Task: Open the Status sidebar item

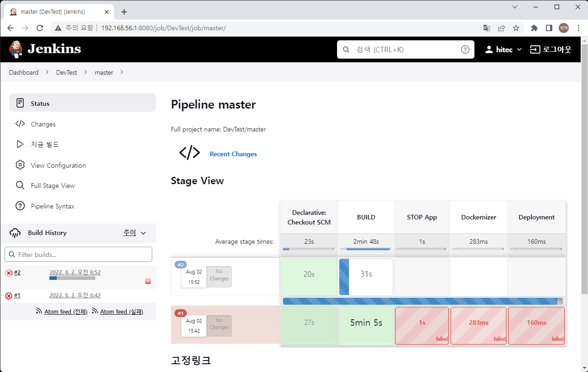Action: point(82,103)
